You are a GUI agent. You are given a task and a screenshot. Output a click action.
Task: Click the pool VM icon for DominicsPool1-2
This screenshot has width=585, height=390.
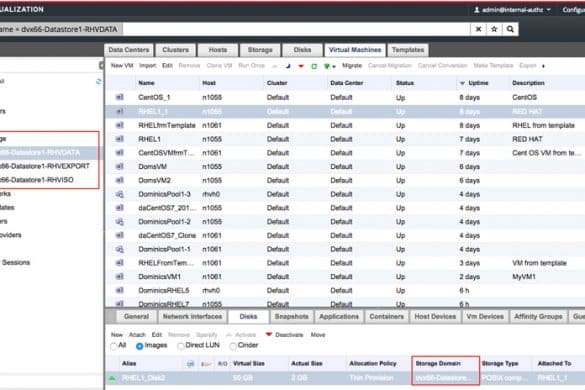(x=119, y=222)
